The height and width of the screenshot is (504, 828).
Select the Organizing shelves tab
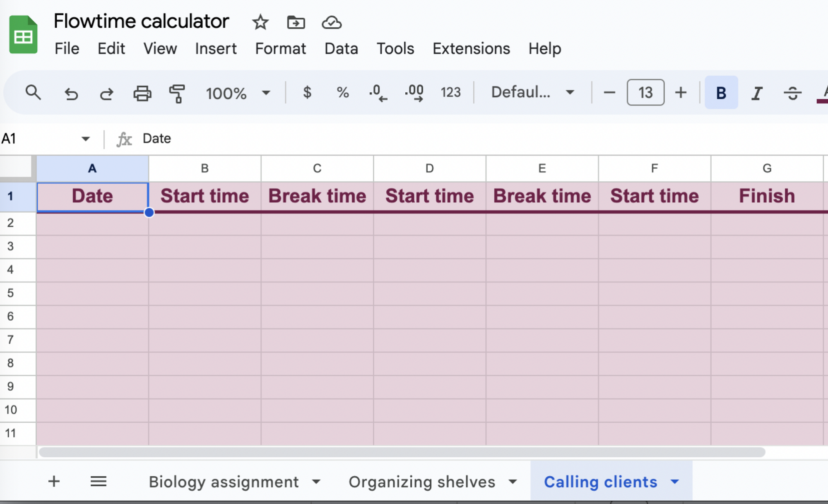point(422,482)
